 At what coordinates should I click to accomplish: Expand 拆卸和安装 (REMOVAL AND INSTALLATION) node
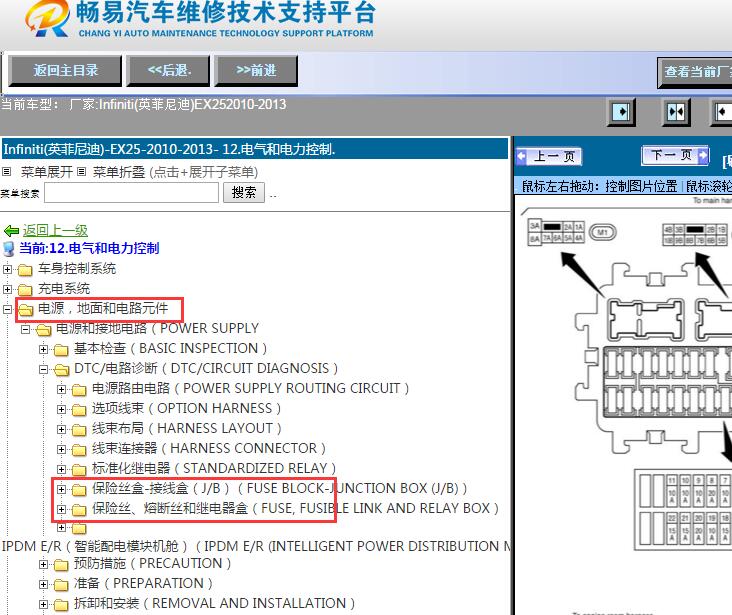tap(43, 605)
